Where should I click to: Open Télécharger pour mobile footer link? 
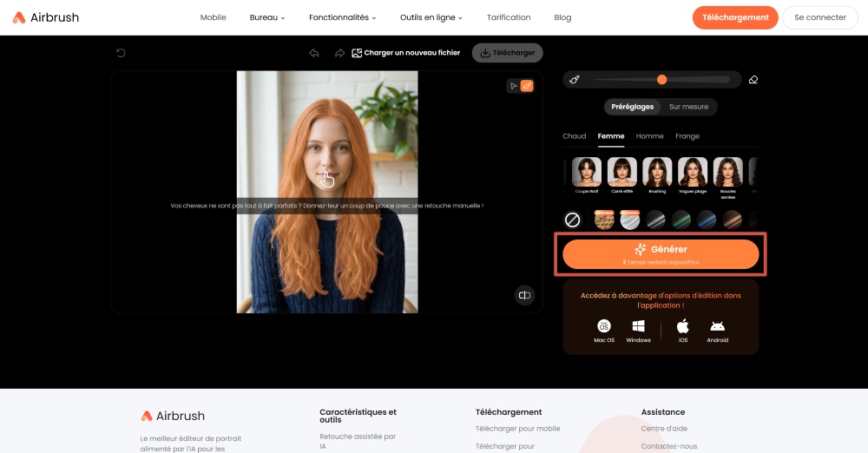517,429
